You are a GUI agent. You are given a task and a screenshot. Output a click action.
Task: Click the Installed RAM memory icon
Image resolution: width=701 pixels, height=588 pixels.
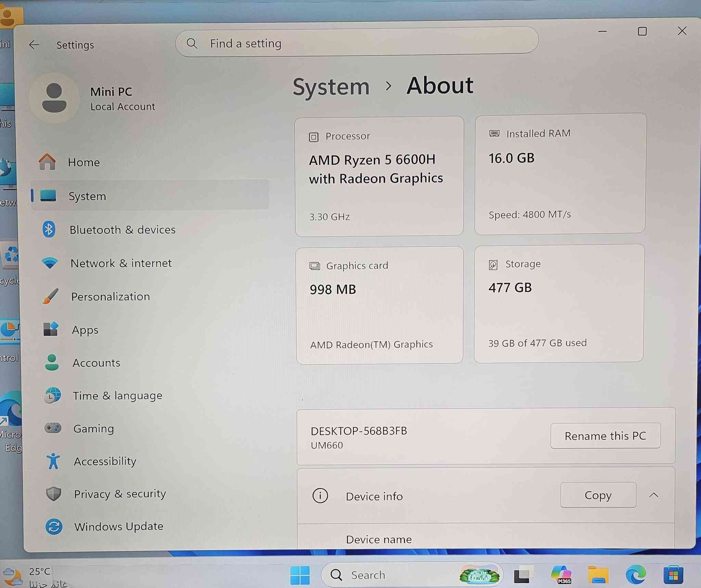coord(494,133)
